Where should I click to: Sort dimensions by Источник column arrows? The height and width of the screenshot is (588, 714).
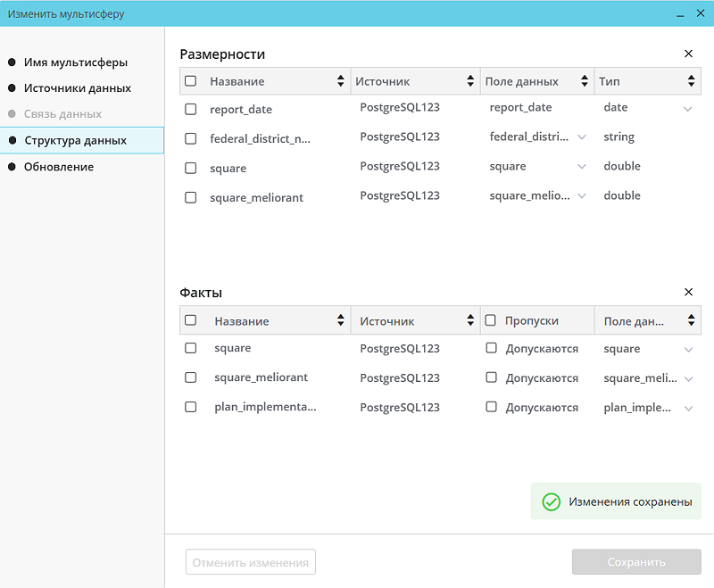pyautogui.click(x=470, y=81)
